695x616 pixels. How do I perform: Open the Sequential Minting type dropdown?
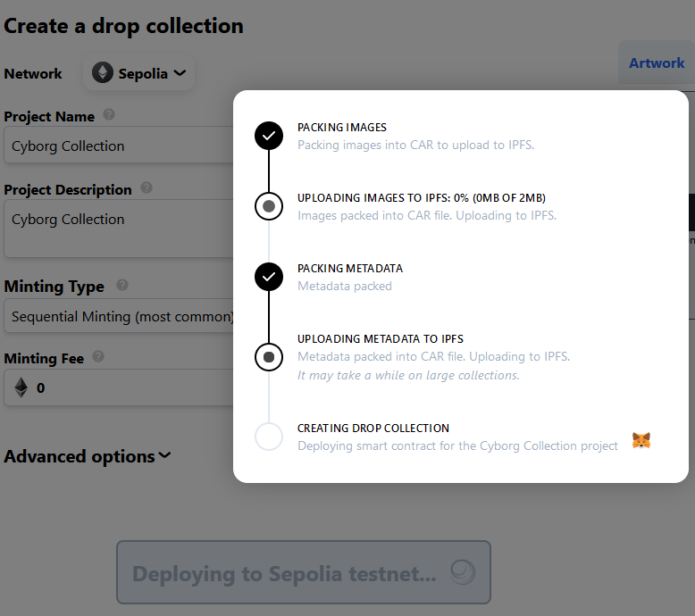(121, 316)
